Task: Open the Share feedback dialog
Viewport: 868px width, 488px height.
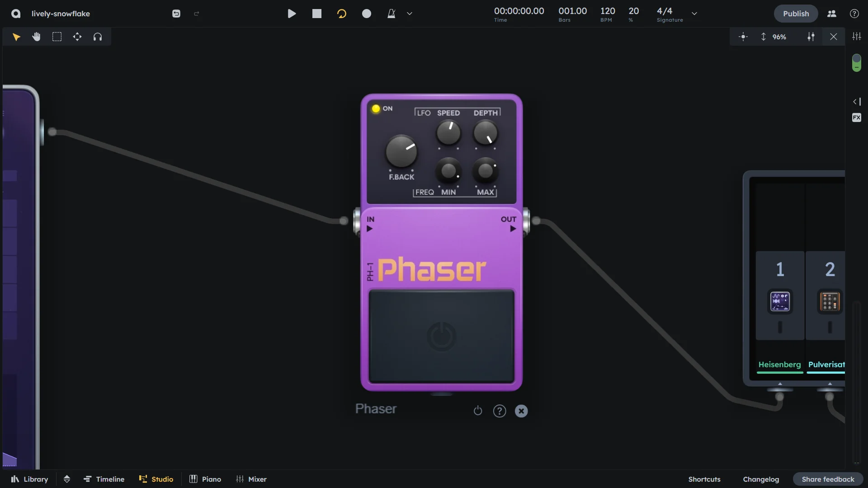Action: tap(828, 479)
